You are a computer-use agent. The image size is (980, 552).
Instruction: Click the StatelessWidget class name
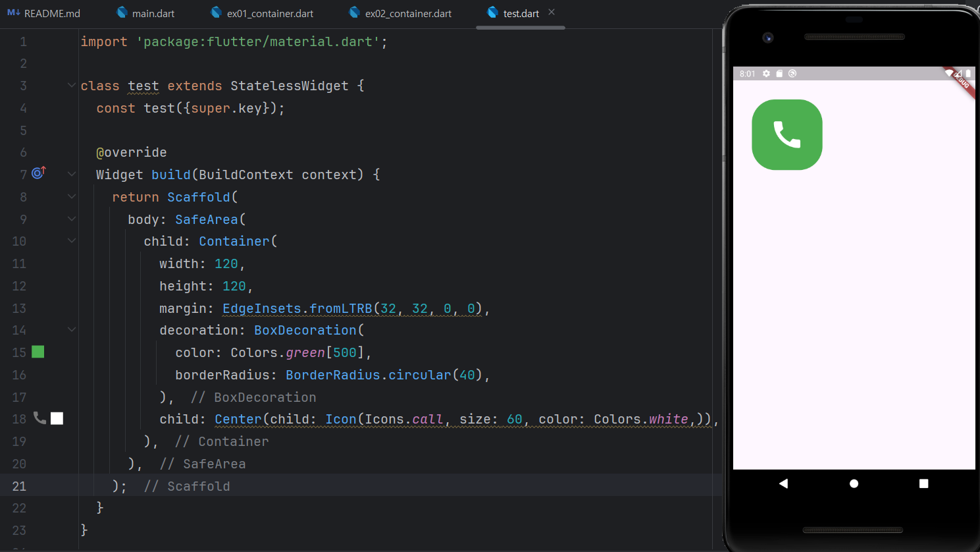pyautogui.click(x=290, y=86)
